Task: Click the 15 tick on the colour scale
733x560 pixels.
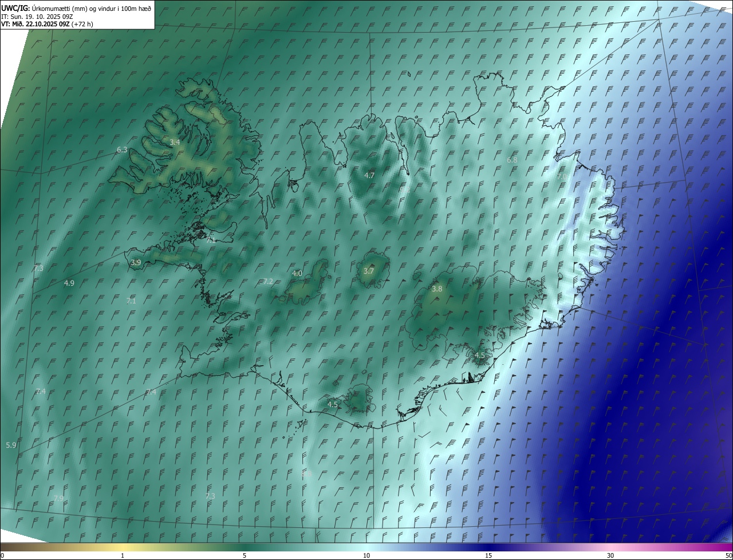Action: pos(488,555)
